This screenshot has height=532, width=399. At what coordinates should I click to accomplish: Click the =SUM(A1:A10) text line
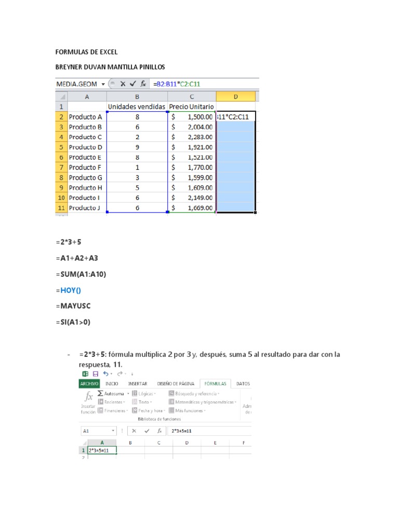(x=81, y=274)
